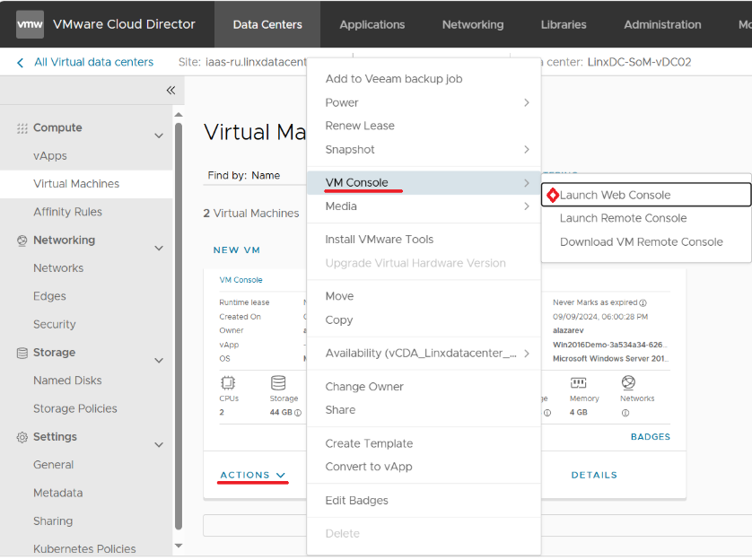
Task: Click the vmw logo icon
Action: [x=30, y=24]
